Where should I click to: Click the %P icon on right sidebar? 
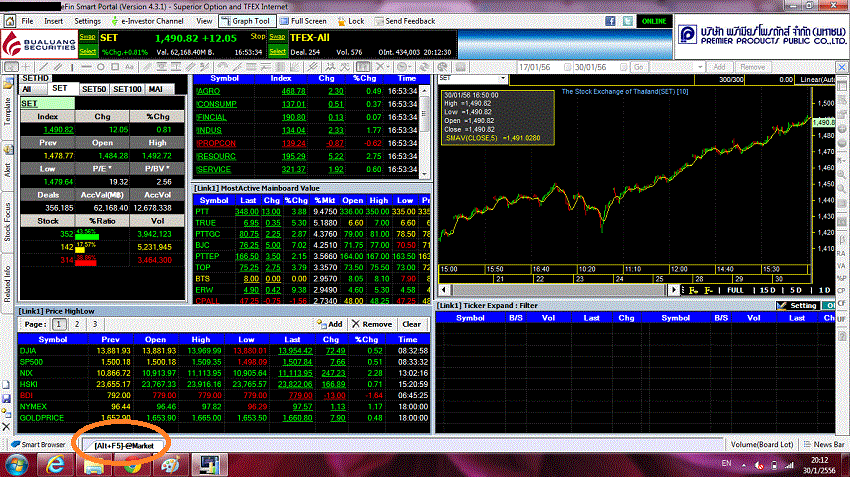(841, 278)
